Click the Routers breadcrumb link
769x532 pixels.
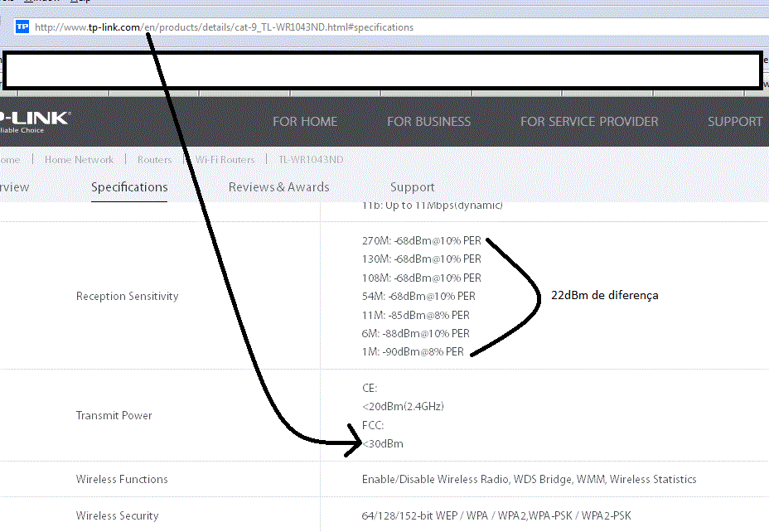(x=154, y=159)
